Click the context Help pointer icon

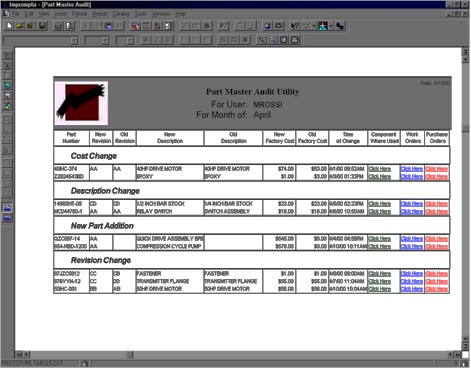pyautogui.click(x=295, y=26)
